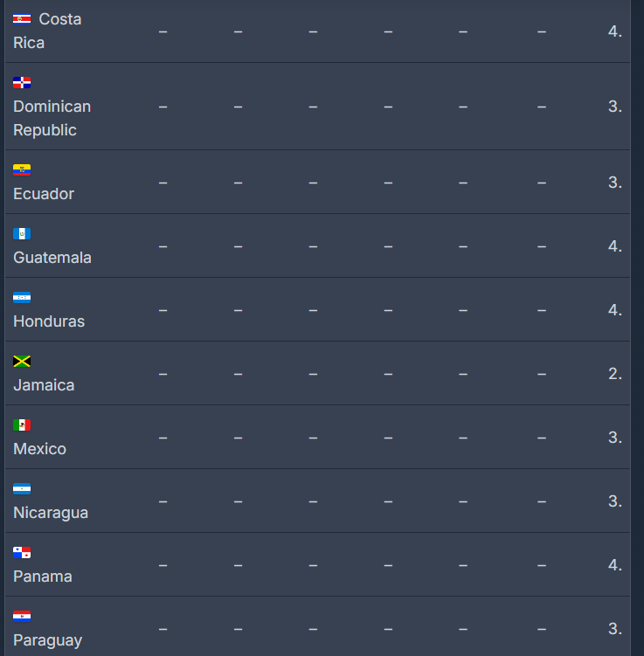This screenshot has width=644, height=656.
Task: Click the first dash cell in Paraguay row
Action: [163, 629]
